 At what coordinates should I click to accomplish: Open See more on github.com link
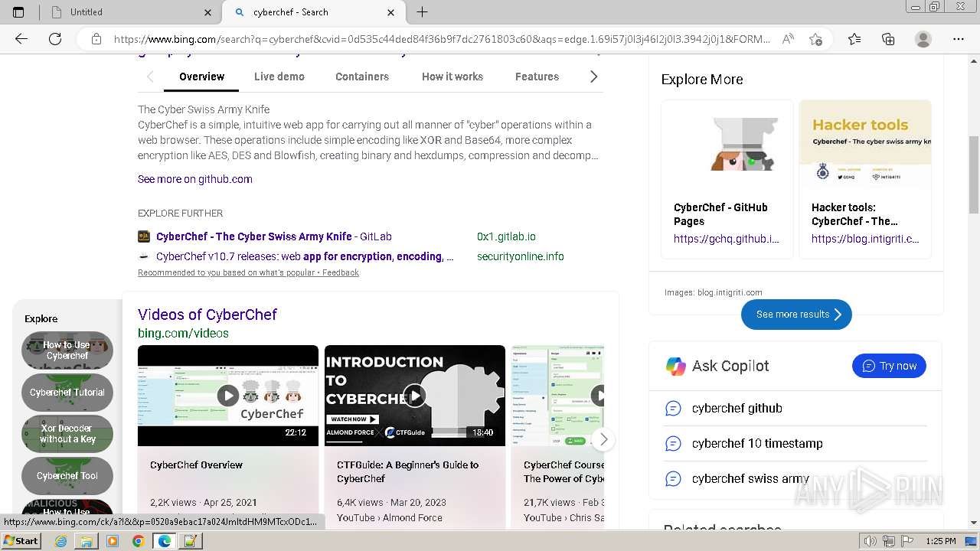tap(195, 179)
